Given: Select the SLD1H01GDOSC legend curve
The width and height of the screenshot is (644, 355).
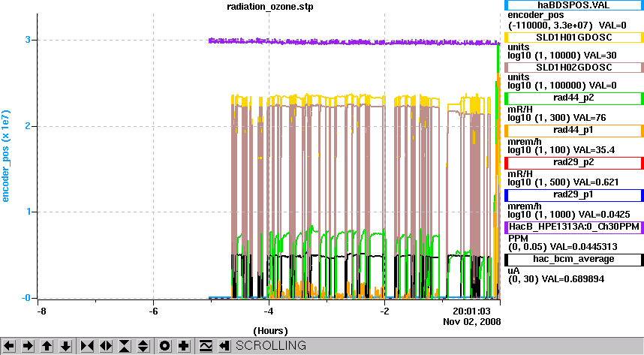Looking at the screenshot, I should (x=573, y=38).
